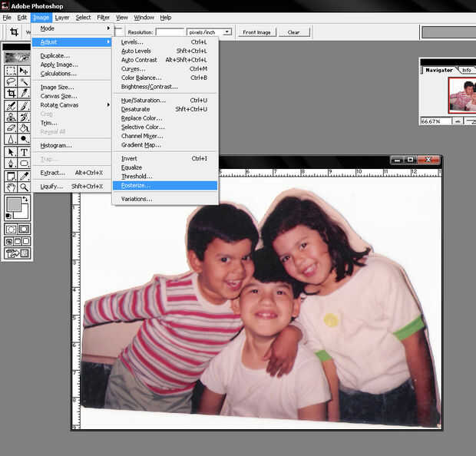Switch to the Info tab
Screen dimensions: 476x456
pos(466,70)
